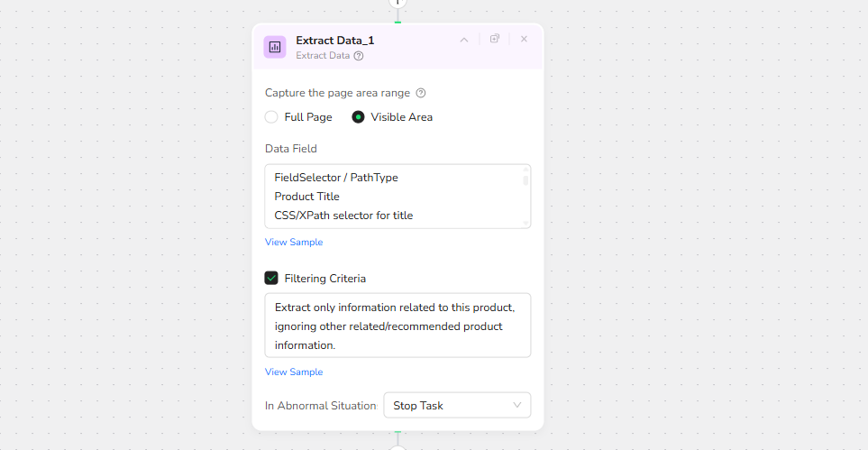This screenshot has width=868, height=450.
Task: Click into the Filtering Criteria text area
Action: (397, 326)
